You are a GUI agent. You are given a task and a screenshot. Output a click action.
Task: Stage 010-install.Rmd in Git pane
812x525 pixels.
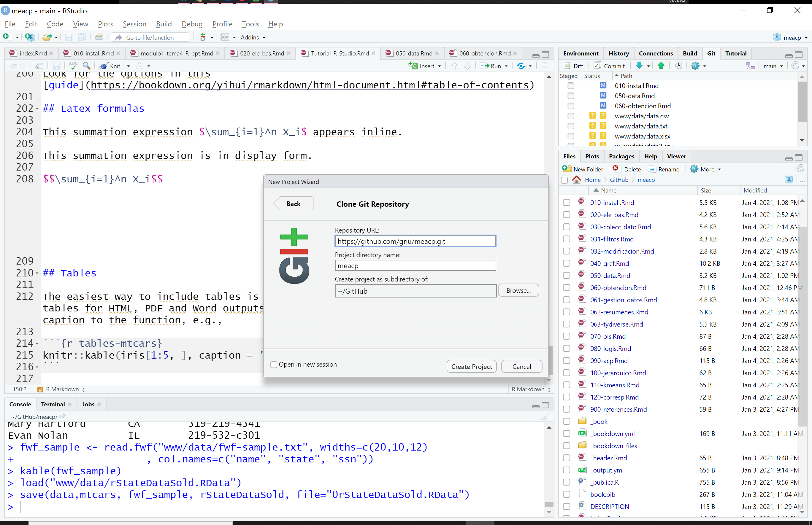[570, 85]
